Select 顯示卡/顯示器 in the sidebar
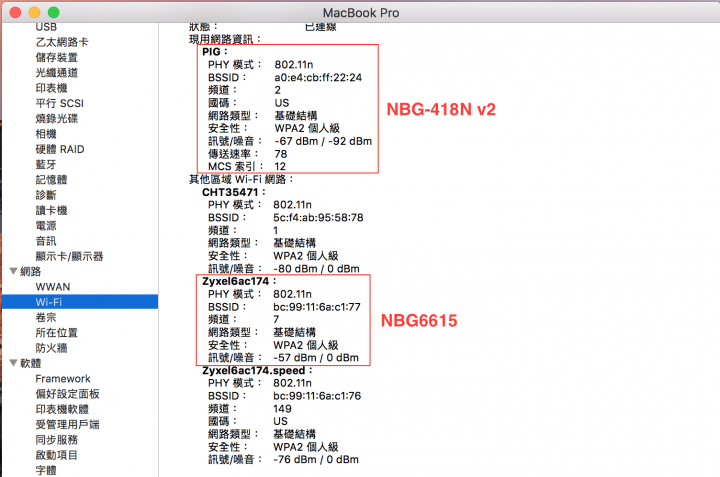This screenshot has width=720, height=477. click(x=69, y=256)
